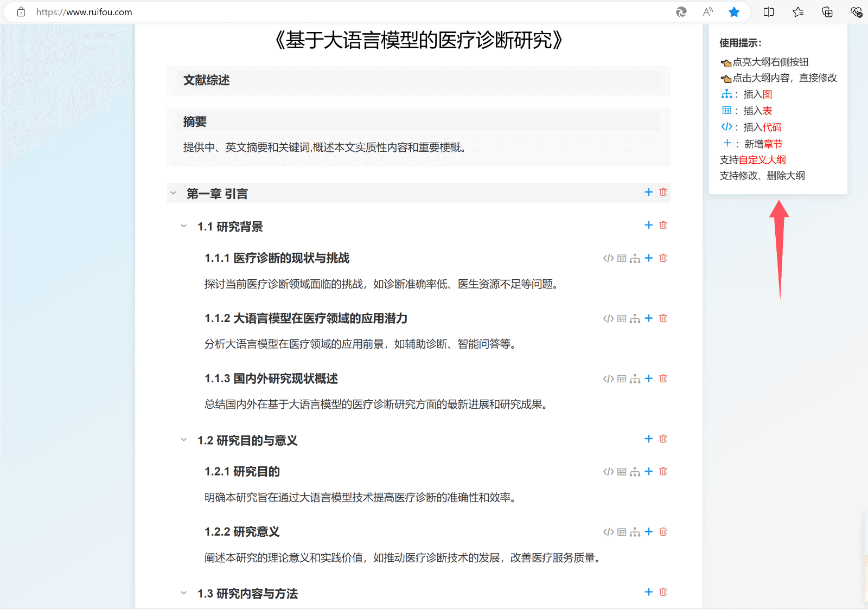Viewport: 868px width, 610px height.
Task: Edit description under 1.2.2 about 理论意义
Action: [403, 557]
